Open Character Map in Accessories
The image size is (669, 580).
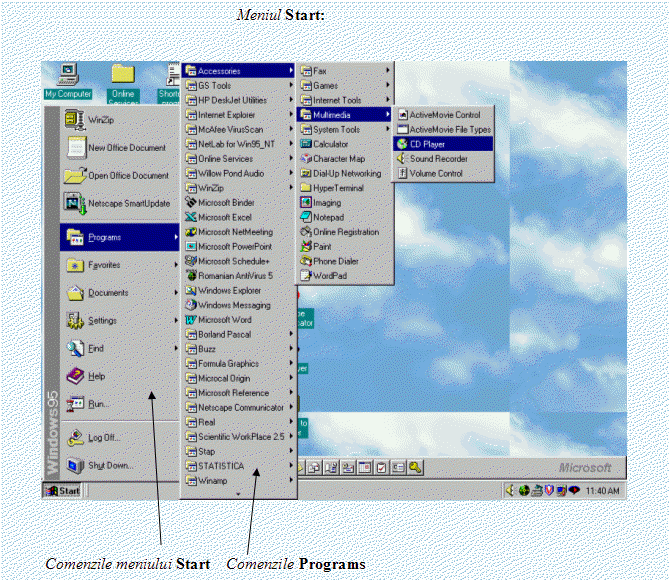[345, 159]
